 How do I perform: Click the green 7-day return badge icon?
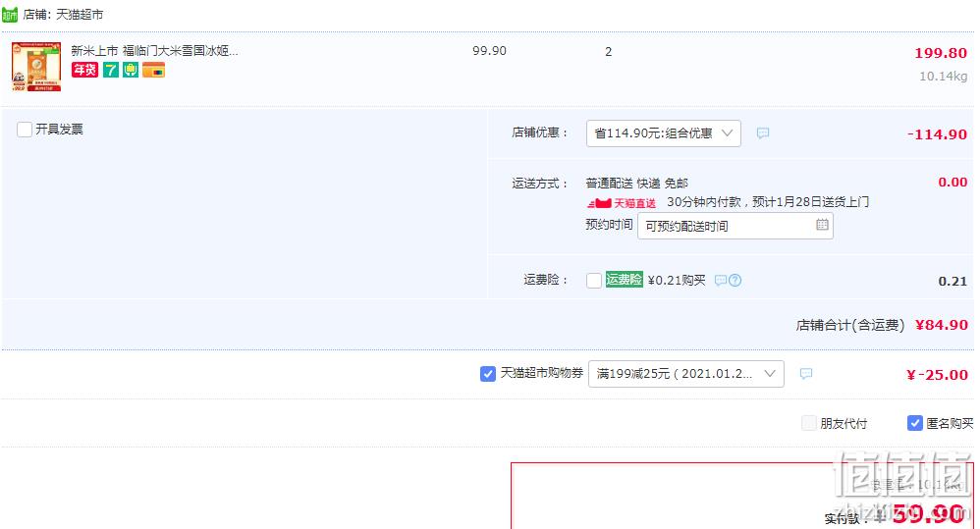pos(111,70)
